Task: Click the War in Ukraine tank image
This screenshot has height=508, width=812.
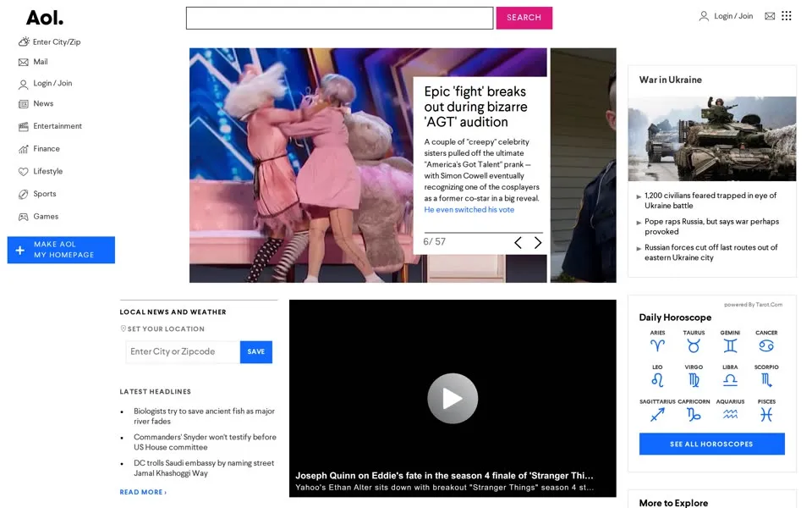Action: click(712, 138)
